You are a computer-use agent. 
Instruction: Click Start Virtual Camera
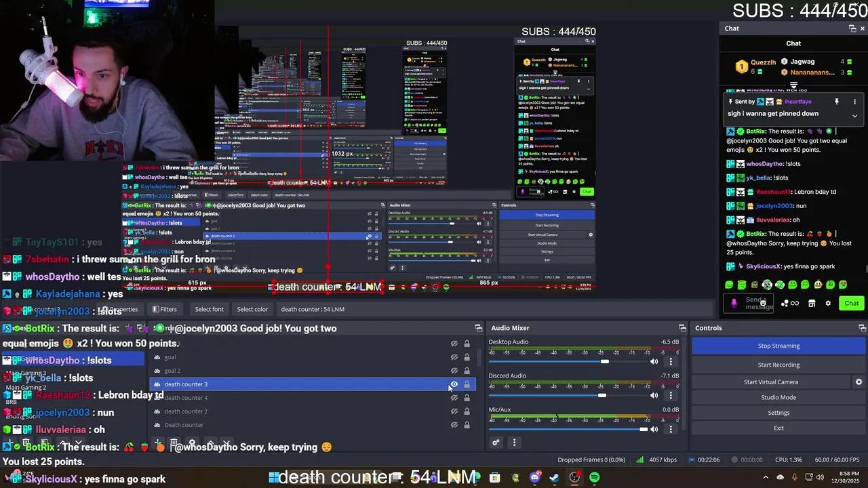pos(771,382)
